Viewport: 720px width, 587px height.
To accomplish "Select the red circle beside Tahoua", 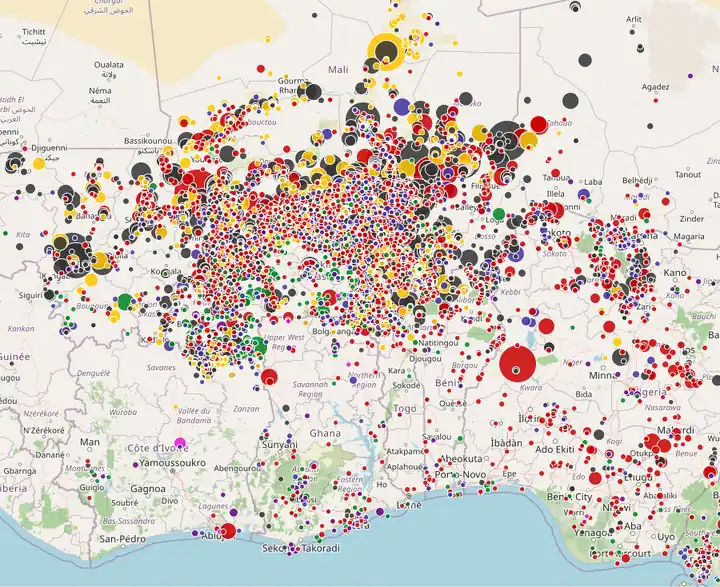I will pos(539,124).
